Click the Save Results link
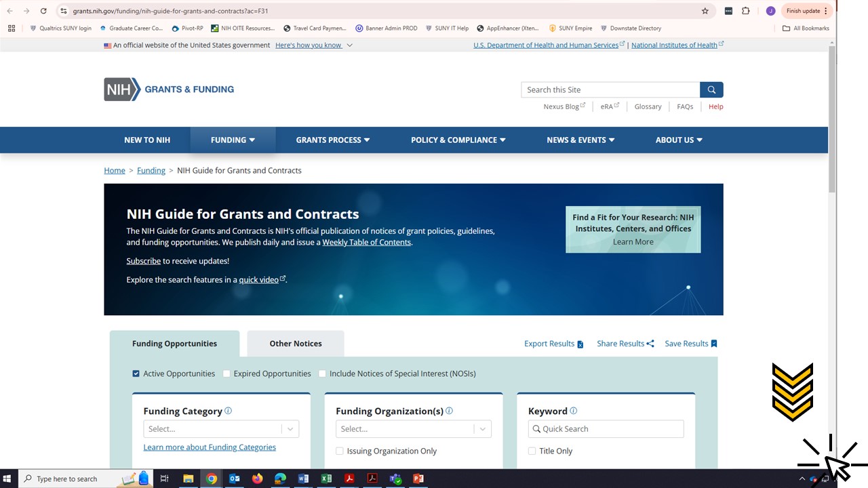 [x=691, y=344]
